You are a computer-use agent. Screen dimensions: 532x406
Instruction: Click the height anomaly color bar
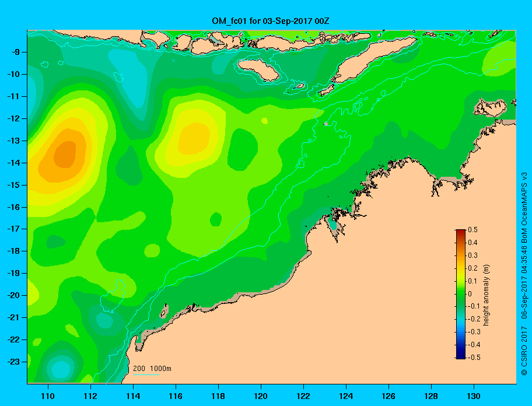(x=461, y=294)
